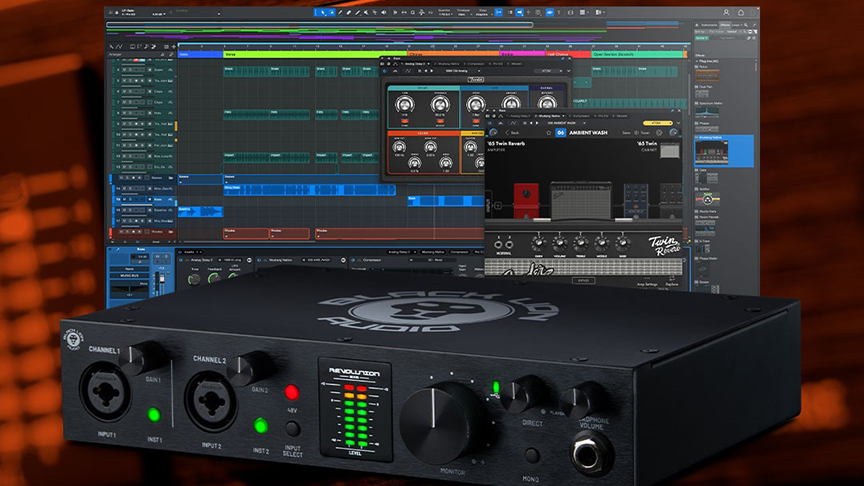
Task: Toggle the blue Snap button in toolbar
Action: coord(499,12)
